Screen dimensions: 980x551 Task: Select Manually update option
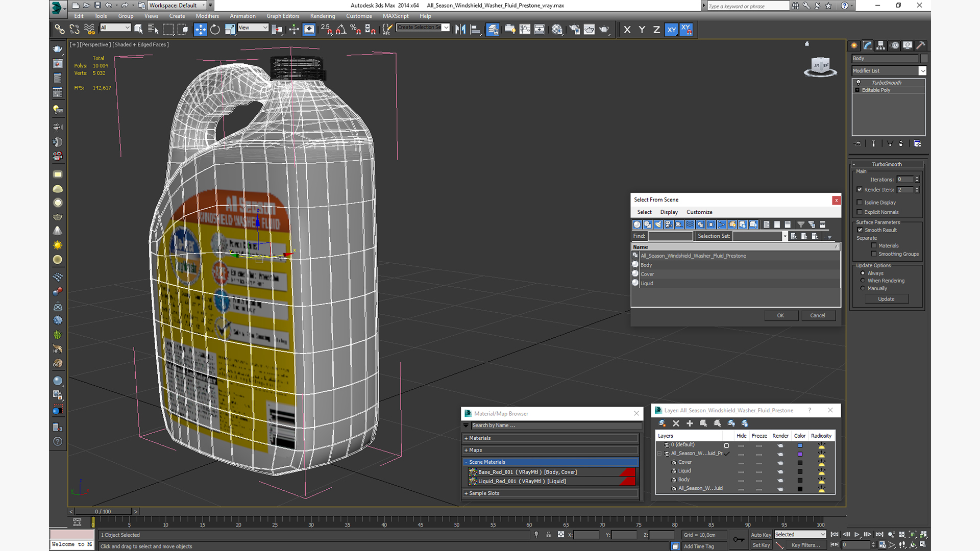point(863,288)
